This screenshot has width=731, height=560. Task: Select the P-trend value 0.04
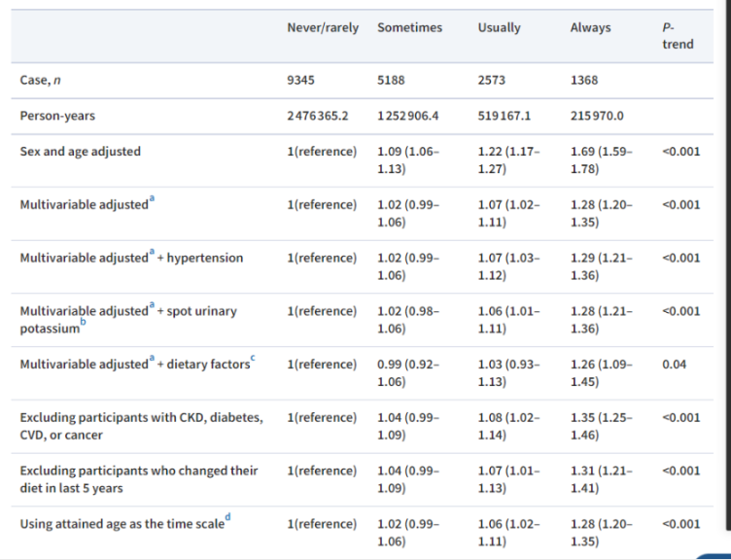tap(673, 365)
